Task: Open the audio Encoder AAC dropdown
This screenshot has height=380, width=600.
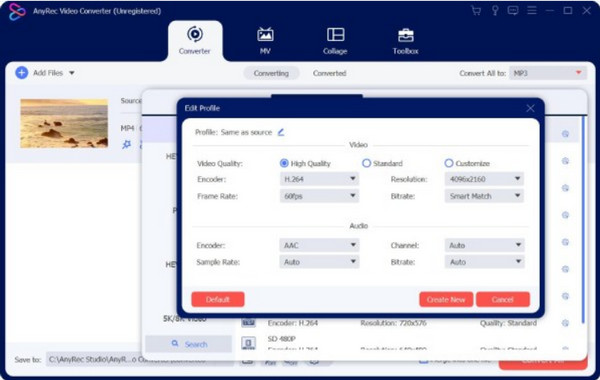Action: coord(319,245)
